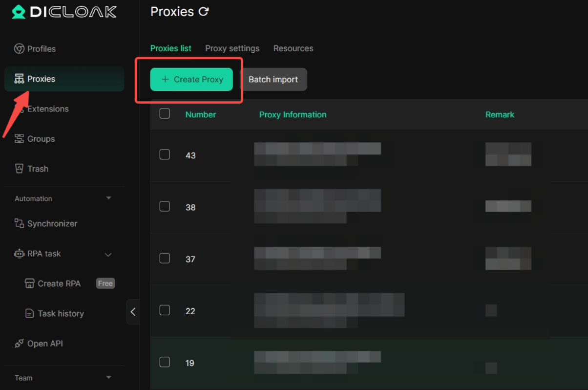Click the Trash bin icon
This screenshot has width=588, height=390.
tap(19, 169)
